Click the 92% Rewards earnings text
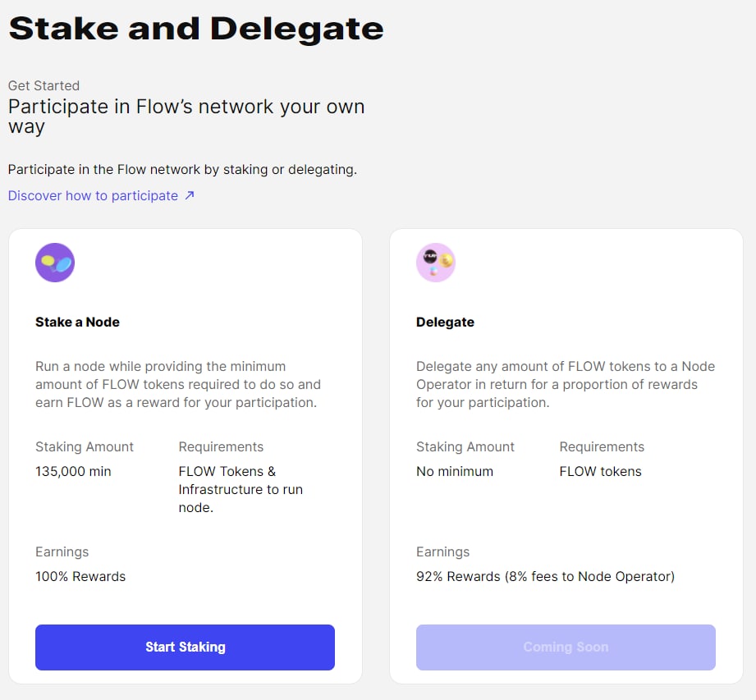 pyautogui.click(x=545, y=577)
